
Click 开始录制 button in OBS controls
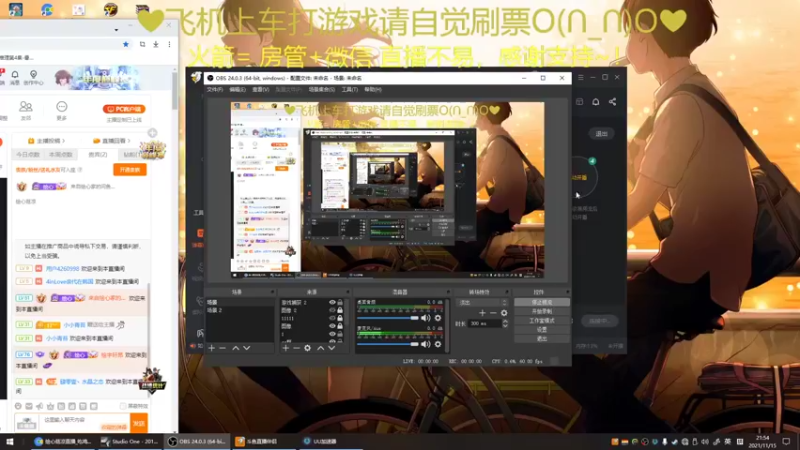[542, 311]
